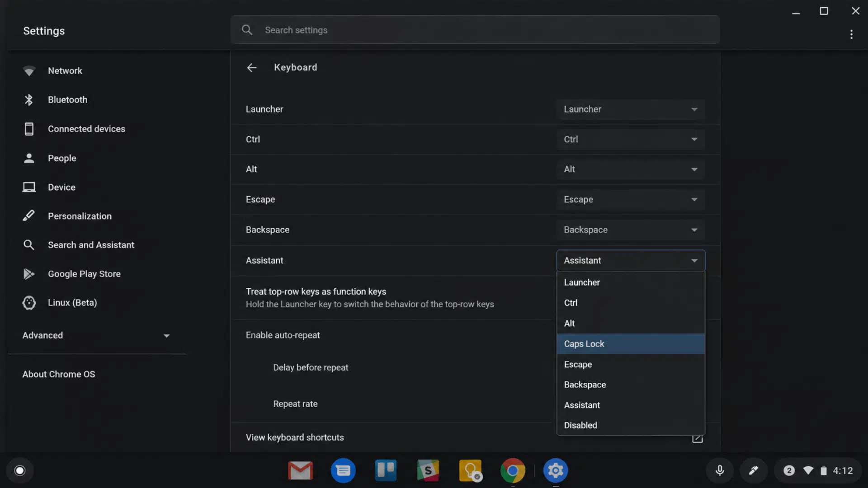Choose Caps Lock in the dropdown list
868x488 pixels.
631,344
